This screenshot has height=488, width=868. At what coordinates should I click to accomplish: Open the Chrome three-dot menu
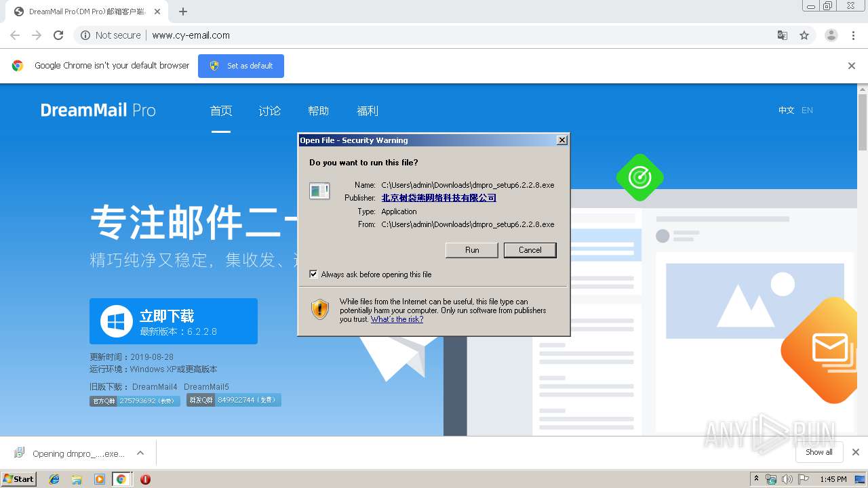853,35
